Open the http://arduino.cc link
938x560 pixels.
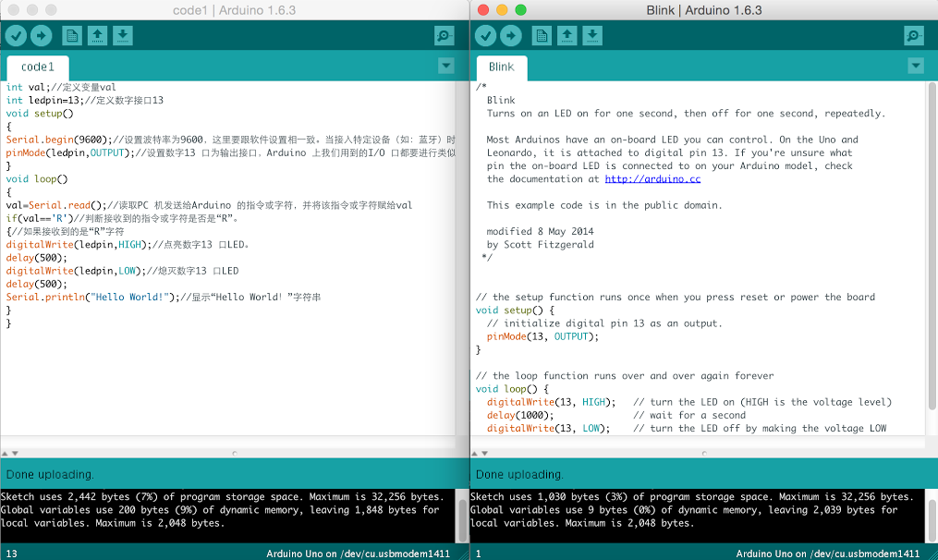[652, 179]
